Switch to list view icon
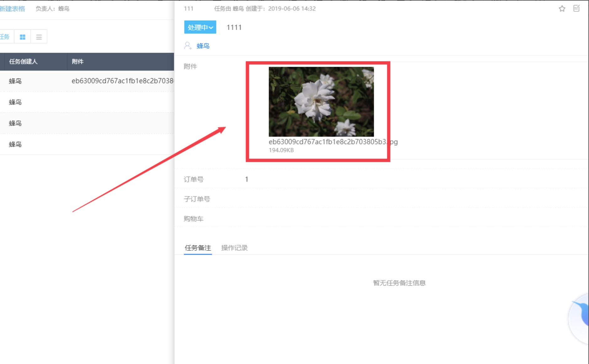Image resolution: width=589 pixels, height=364 pixels. (39, 37)
